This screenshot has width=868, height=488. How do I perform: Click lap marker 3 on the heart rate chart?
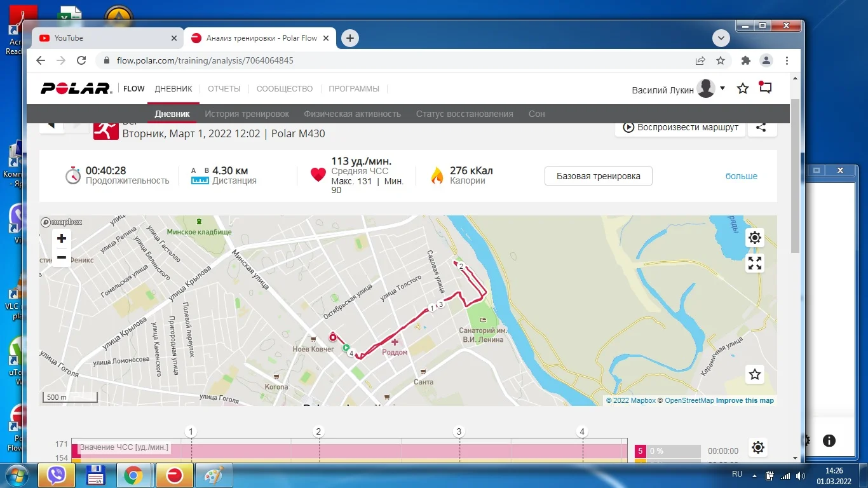pos(459,431)
